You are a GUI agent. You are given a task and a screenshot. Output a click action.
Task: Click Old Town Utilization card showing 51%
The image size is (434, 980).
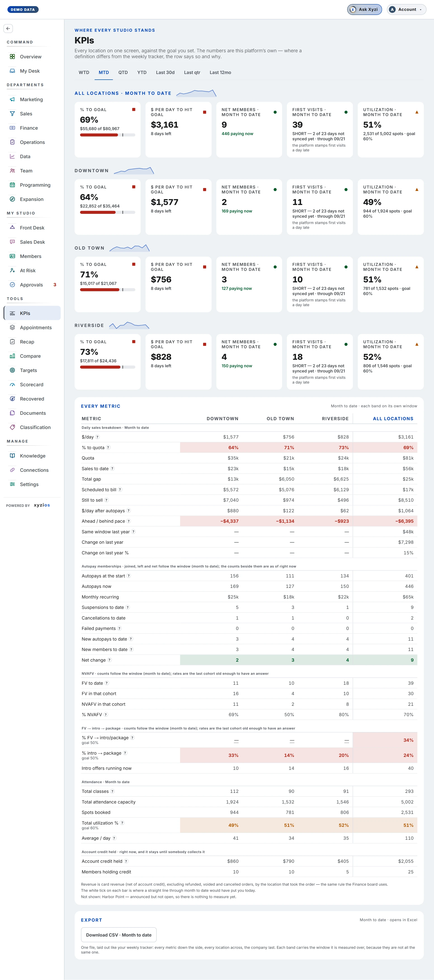390,284
